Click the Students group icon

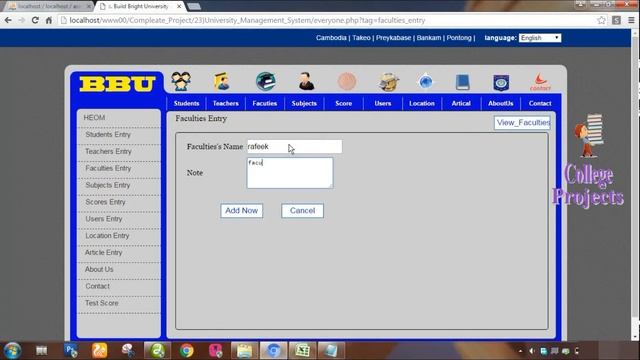[181, 81]
